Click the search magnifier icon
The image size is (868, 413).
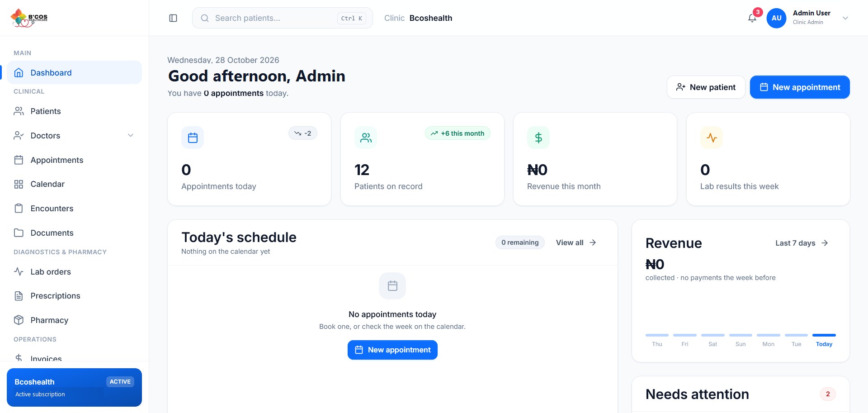click(x=205, y=18)
